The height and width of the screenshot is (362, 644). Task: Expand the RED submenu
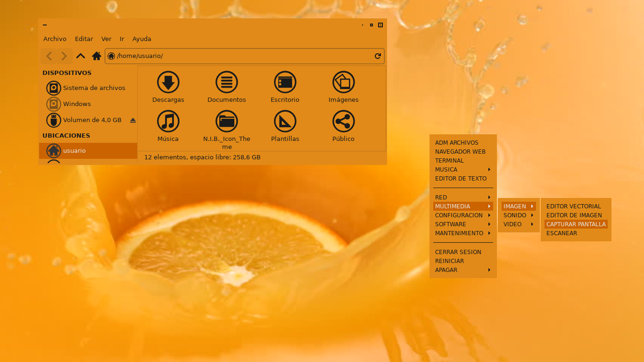[463, 197]
